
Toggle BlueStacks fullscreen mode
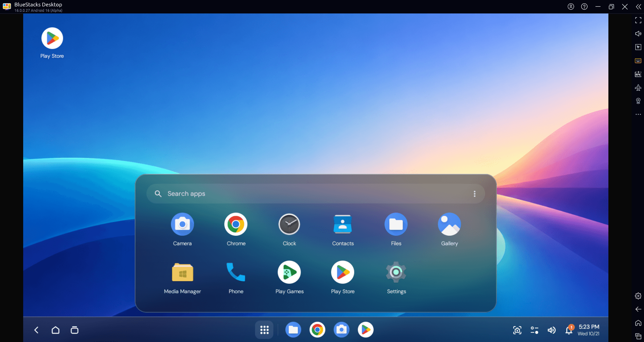[638, 20]
